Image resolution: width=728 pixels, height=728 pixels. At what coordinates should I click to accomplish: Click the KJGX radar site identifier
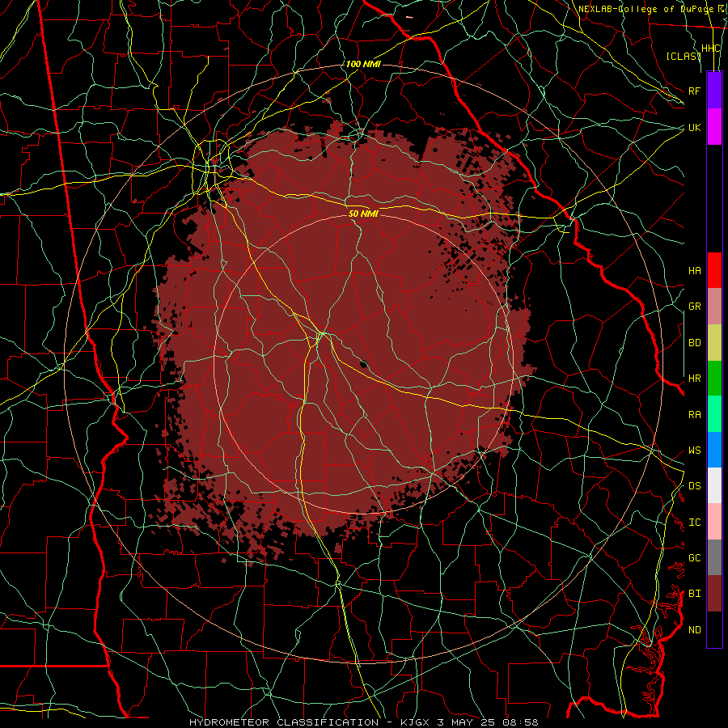tap(417, 722)
